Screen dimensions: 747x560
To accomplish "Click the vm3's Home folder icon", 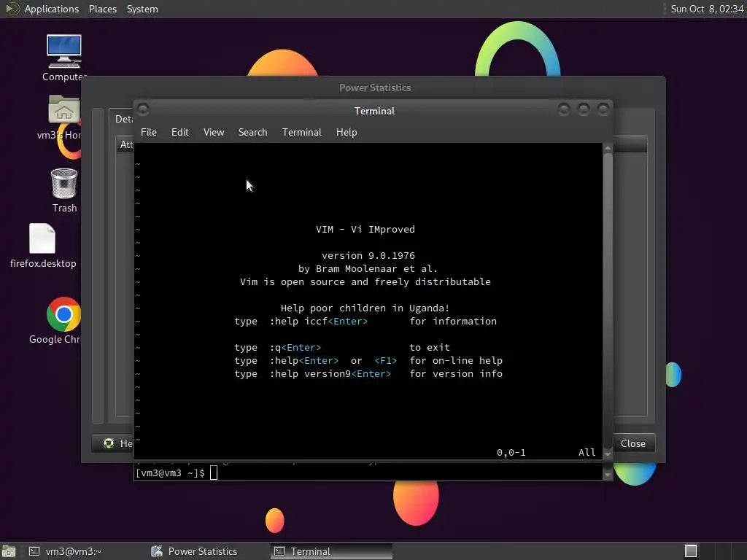I will point(64,109).
